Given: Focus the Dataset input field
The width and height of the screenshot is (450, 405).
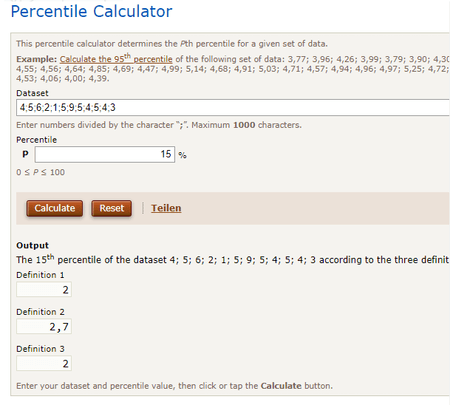Looking at the screenshot, I should click(x=233, y=107).
